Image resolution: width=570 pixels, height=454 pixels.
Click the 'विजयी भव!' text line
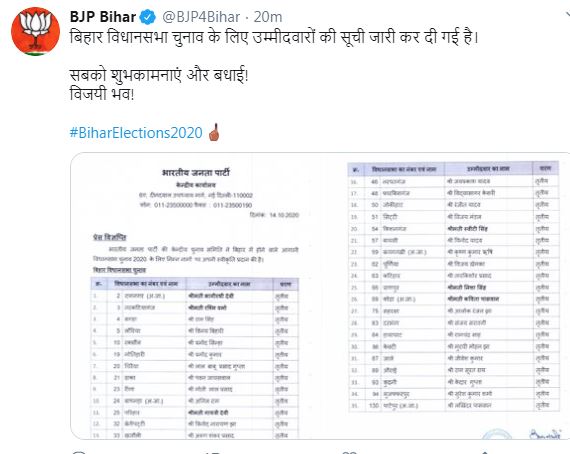point(102,94)
